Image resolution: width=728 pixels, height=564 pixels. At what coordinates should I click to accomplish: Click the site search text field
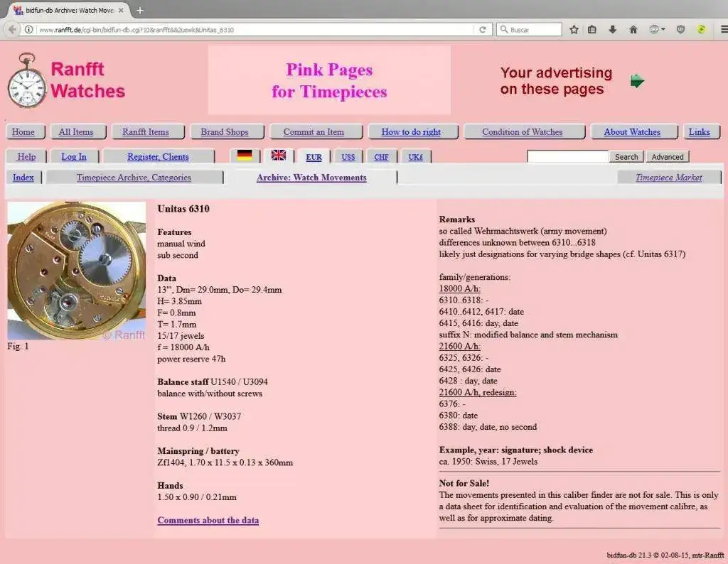pyautogui.click(x=567, y=157)
